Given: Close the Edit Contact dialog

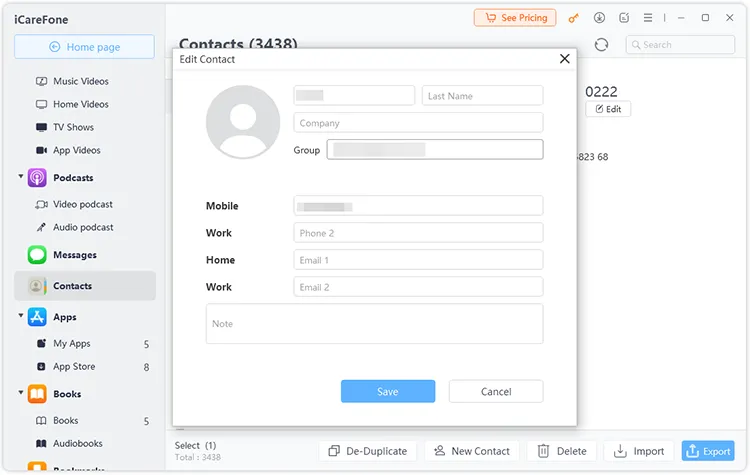Looking at the screenshot, I should [564, 59].
